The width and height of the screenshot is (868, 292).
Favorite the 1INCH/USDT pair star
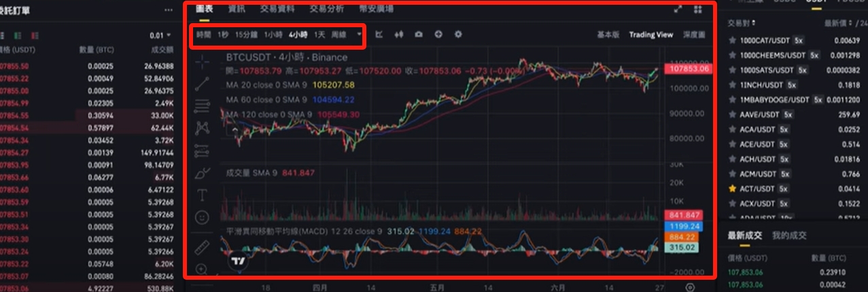tap(732, 85)
